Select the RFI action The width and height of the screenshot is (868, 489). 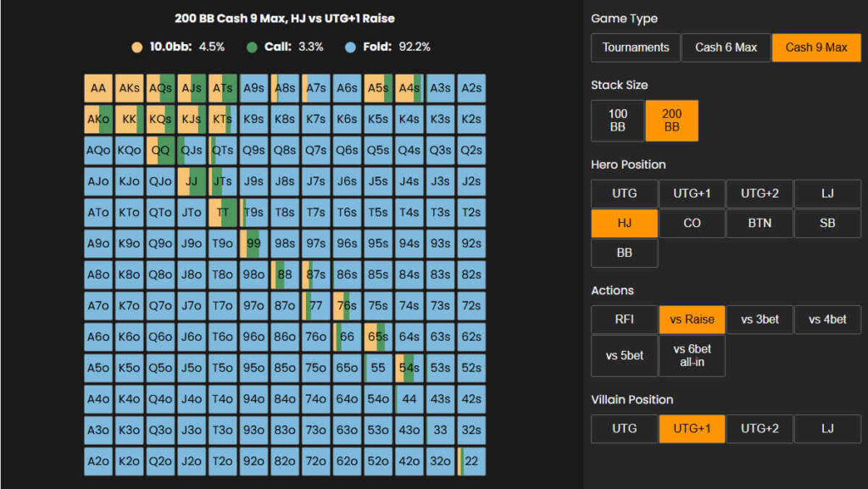click(624, 320)
